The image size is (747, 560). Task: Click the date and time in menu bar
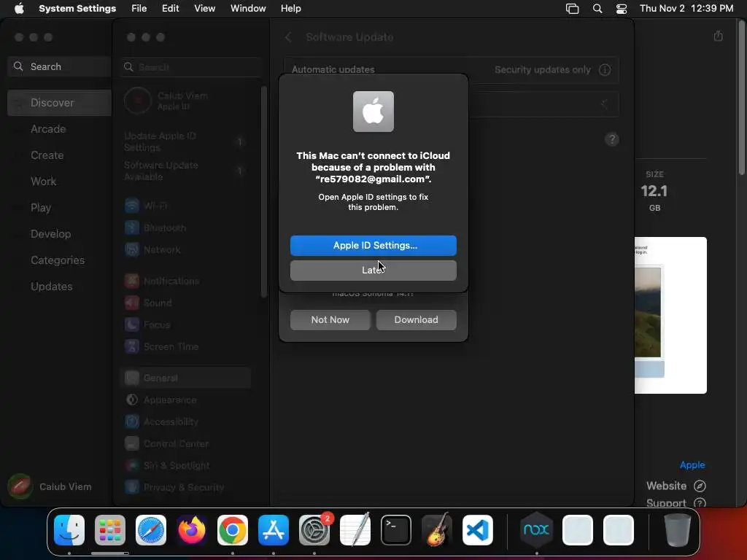686,9
